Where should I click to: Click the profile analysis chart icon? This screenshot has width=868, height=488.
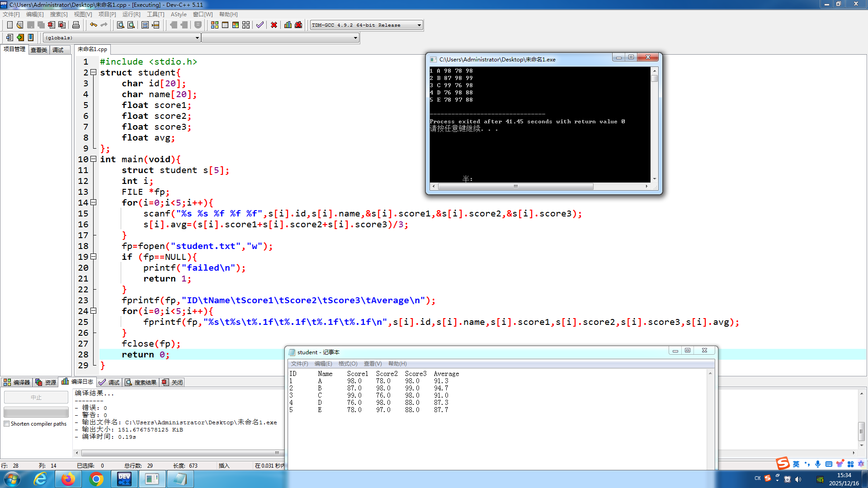coord(288,25)
